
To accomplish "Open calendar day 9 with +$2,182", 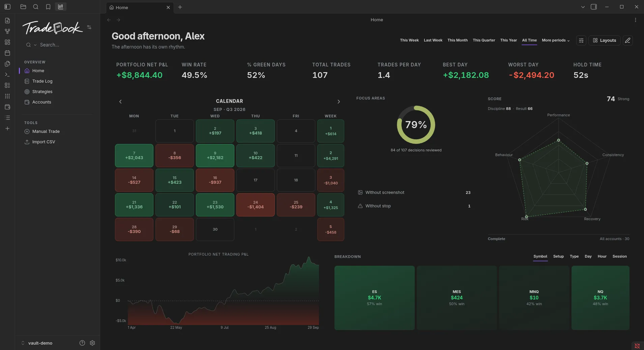I will [x=215, y=155].
